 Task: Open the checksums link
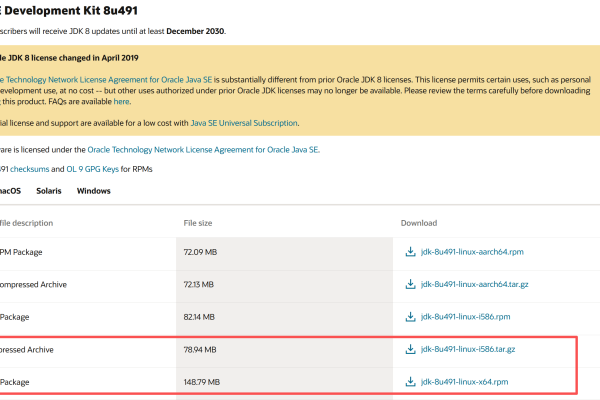29,169
